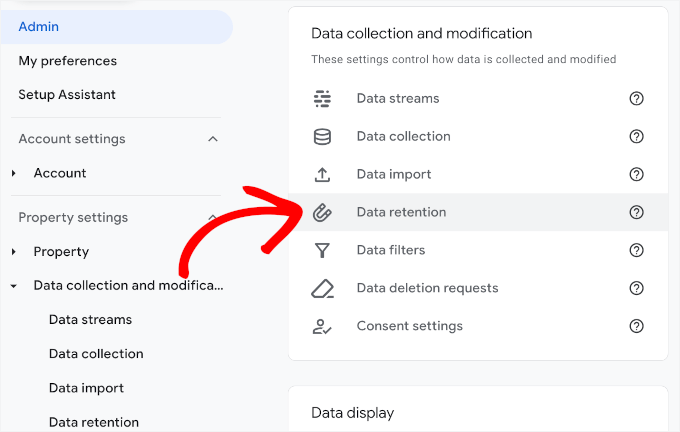The height and width of the screenshot is (432, 680).
Task: Collapse the Account settings section
Action: coord(212,139)
